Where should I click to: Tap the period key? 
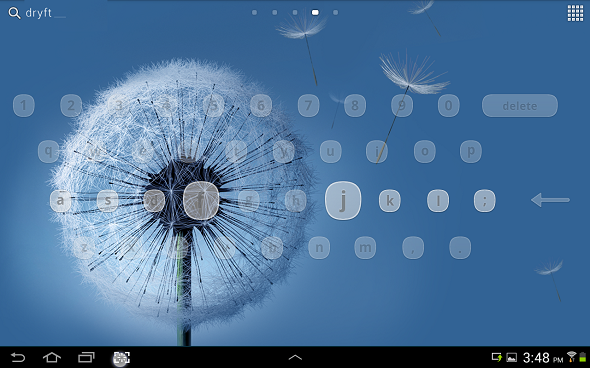pos(460,248)
